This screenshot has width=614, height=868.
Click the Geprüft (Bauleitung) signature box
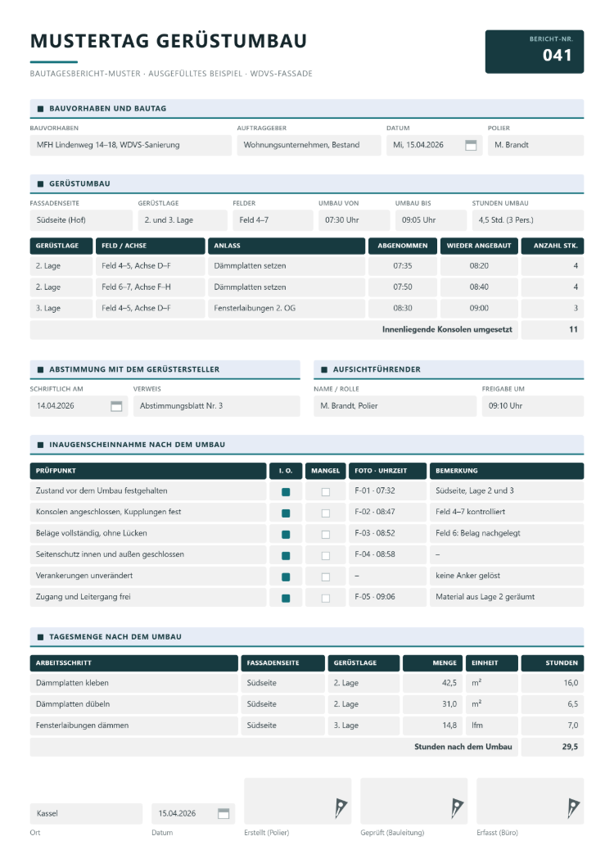413,801
